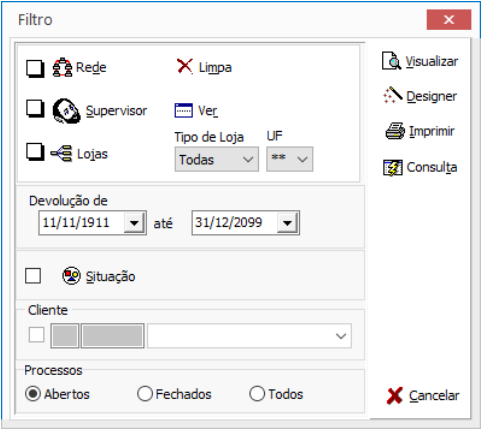Click the Visualizar magnifier document icon
This screenshot has height=431, width=483.
[x=391, y=61]
